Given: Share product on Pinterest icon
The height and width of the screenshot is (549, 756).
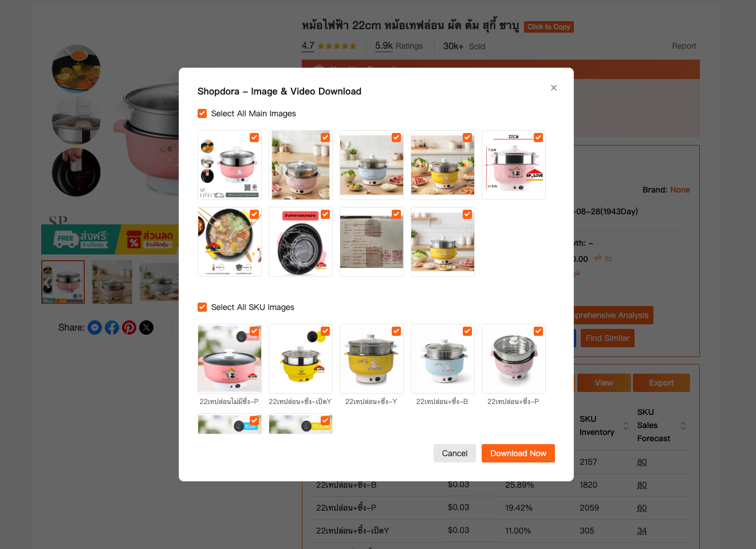Looking at the screenshot, I should tap(129, 328).
